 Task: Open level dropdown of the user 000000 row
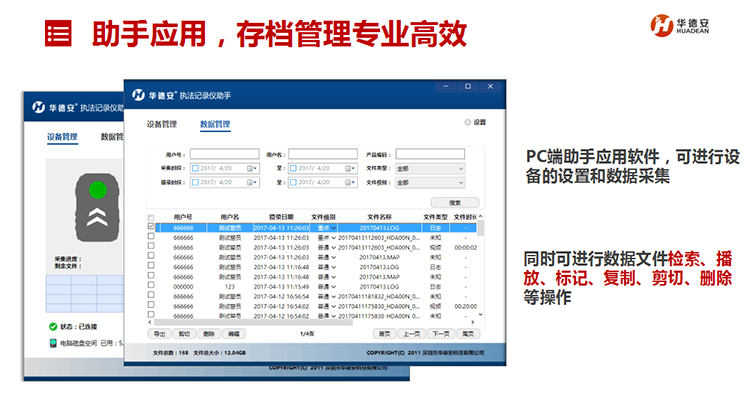(x=333, y=287)
